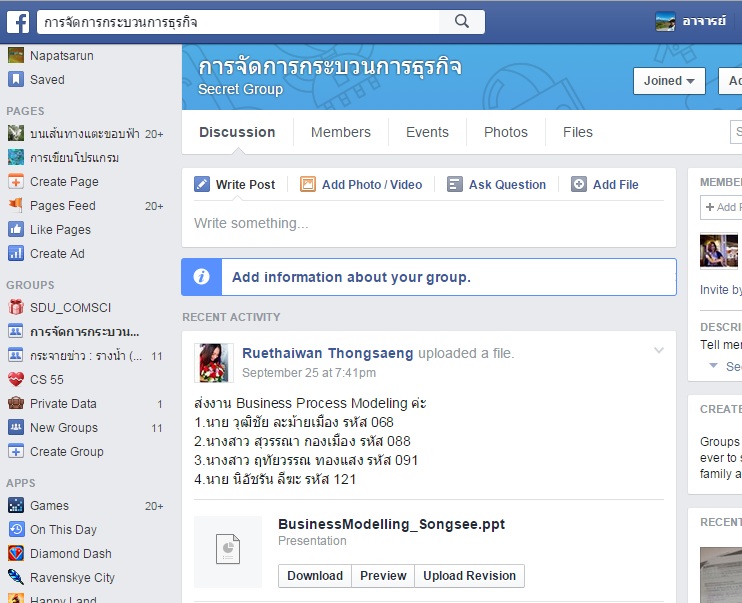Switch to the Members tab
742x603 pixels.
(x=340, y=132)
